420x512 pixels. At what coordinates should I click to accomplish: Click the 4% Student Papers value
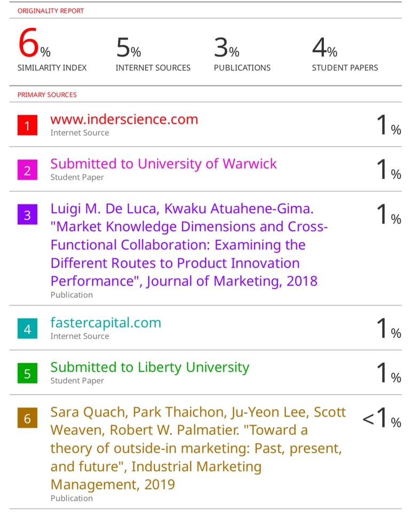coord(324,49)
